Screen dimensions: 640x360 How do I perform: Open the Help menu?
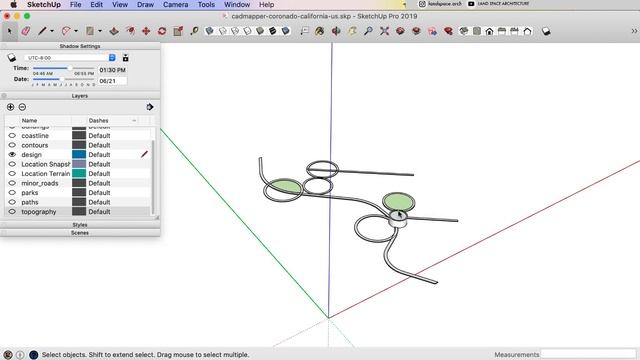point(267,4)
